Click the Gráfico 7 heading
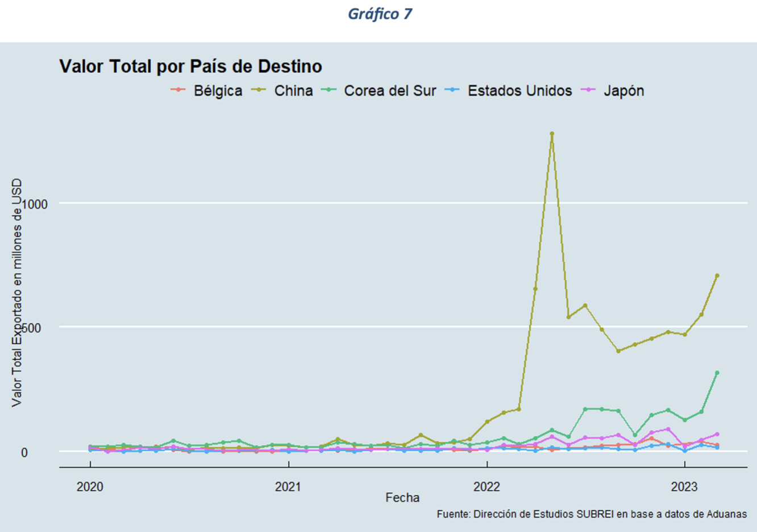This screenshot has width=757, height=532. tap(380, 14)
